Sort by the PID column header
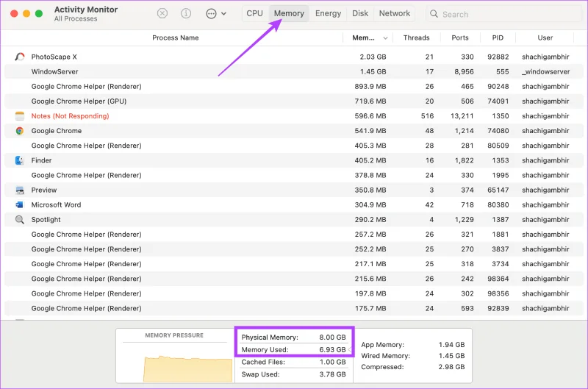 498,38
